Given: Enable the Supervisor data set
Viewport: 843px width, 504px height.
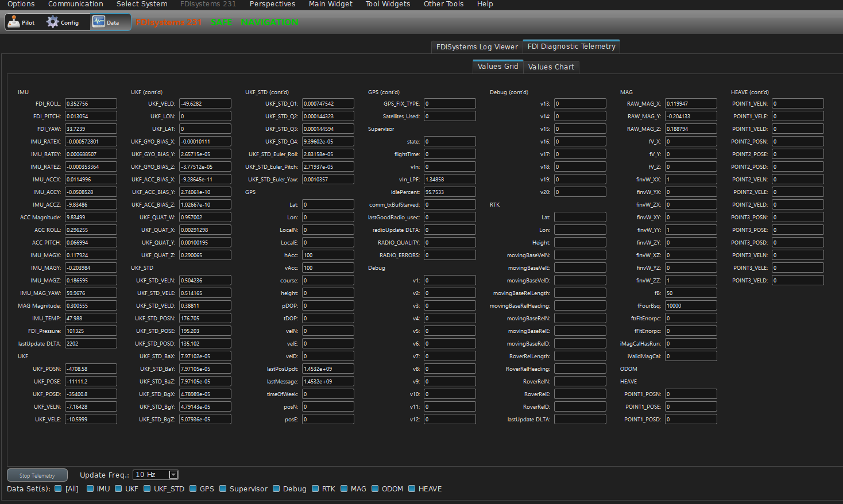Looking at the screenshot, I should pyautogui.click(x=223, y=489).
